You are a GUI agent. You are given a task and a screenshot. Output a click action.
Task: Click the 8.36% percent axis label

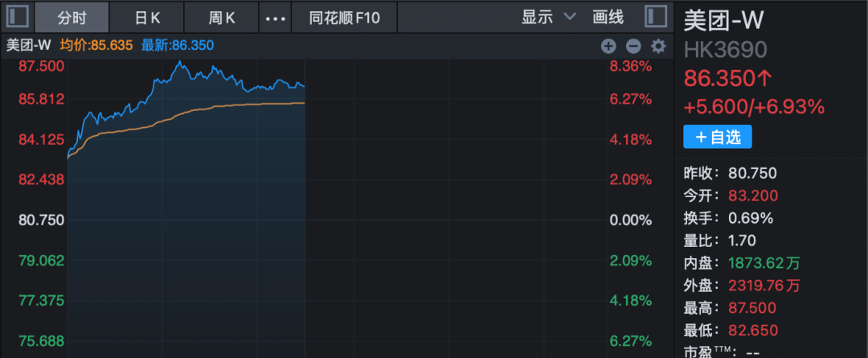[631, 67]
